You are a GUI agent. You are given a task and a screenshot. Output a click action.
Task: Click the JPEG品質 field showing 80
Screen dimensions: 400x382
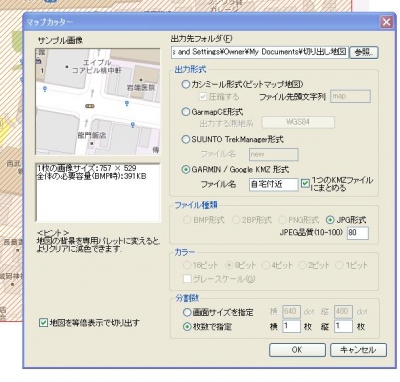point(358,233)
